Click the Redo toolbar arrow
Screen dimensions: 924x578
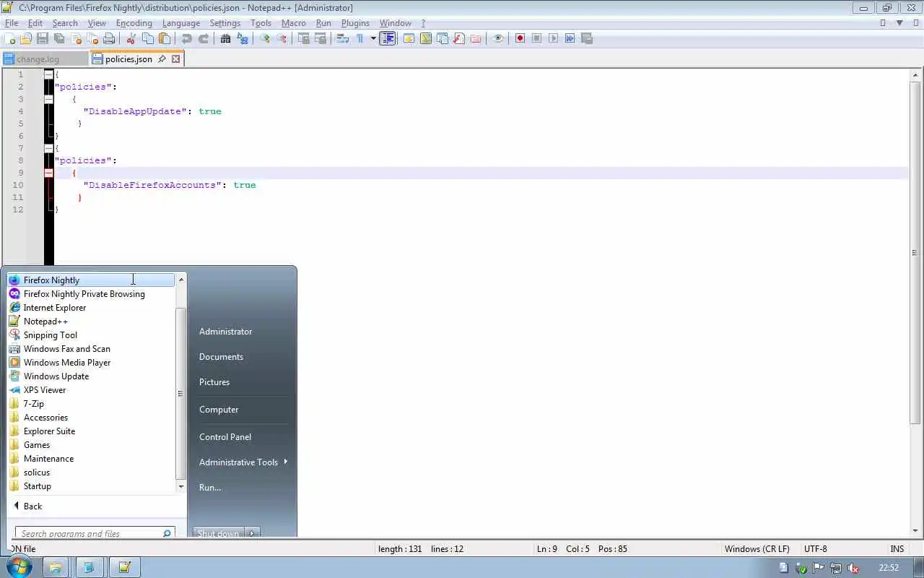point(204,38)
